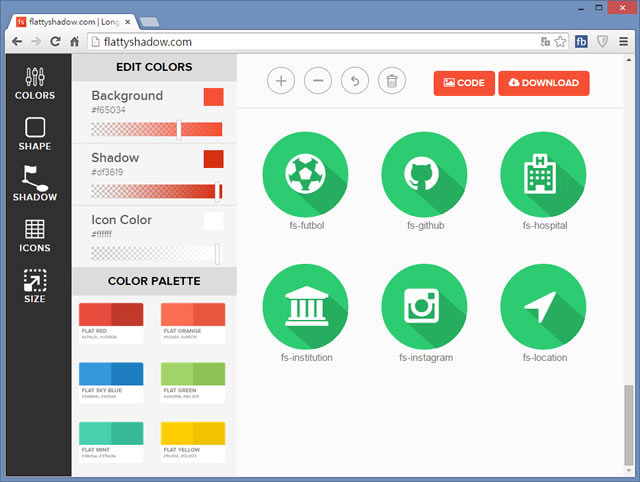Viewport: 640px width, 482px height.
Task: Choose the Flat Sky Blue palette
Action: (111, 382)
